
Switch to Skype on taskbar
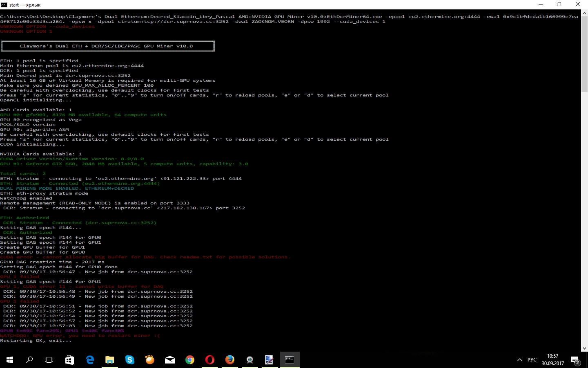click(130, 360)
